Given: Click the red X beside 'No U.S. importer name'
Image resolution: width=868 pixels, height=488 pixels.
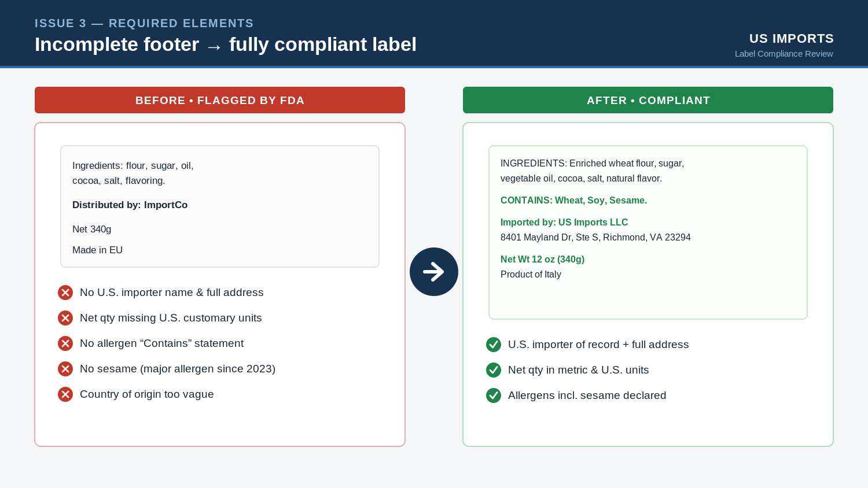Looking at the screenshot, I should point(65,293).
